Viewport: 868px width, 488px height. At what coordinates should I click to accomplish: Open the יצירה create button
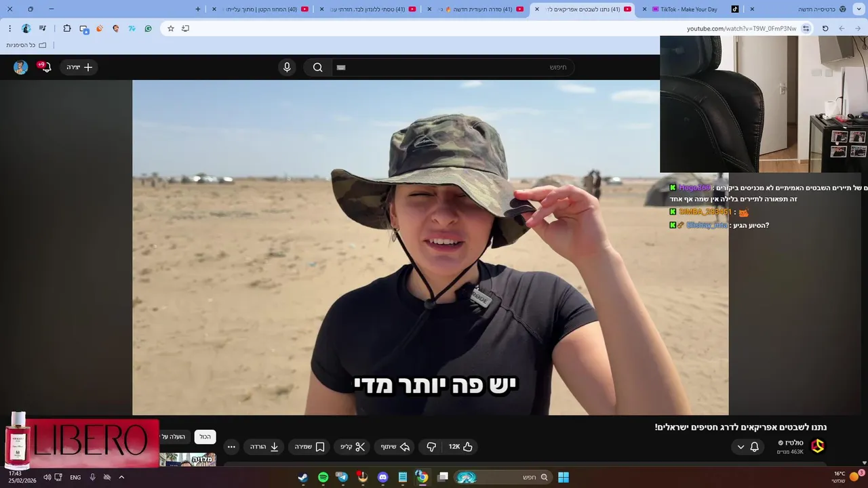pos(80,67)
